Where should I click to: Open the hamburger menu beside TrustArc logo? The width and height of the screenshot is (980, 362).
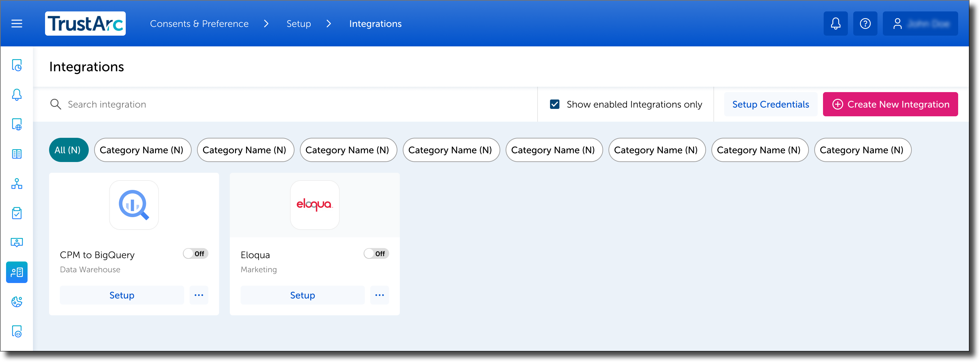pyautogui.click(x=17, y=23)
